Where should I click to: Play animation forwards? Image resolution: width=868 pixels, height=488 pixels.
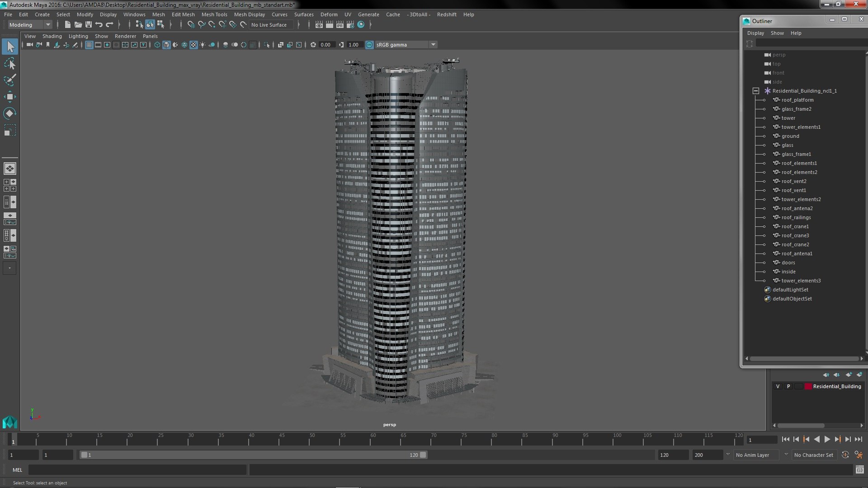coord(827,439)
